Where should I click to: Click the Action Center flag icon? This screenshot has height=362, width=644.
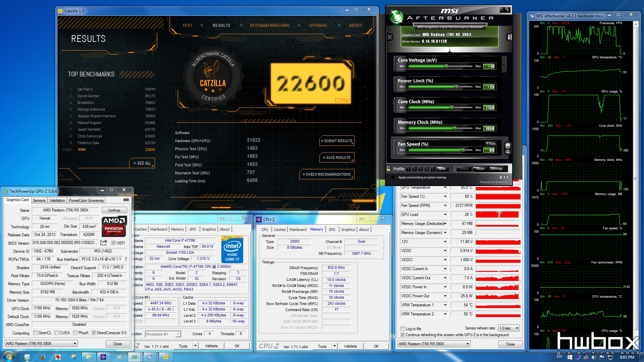coord(602,357)
